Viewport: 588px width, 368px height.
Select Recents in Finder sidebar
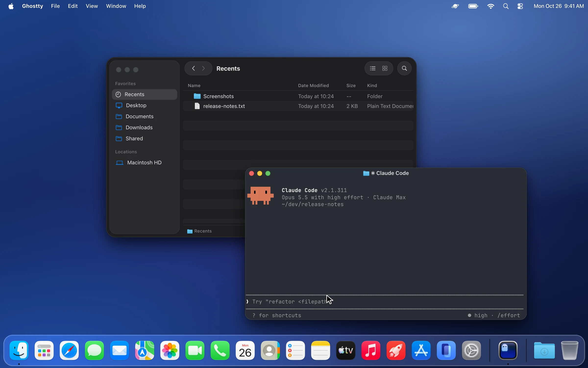pos(145,94)
